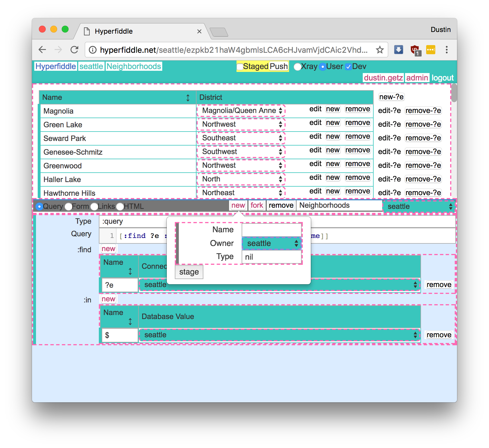This screenshot has height=448, width=489.
Task: Select the Xray radio button
Action: pyautogui.click(x=297, y=67)
